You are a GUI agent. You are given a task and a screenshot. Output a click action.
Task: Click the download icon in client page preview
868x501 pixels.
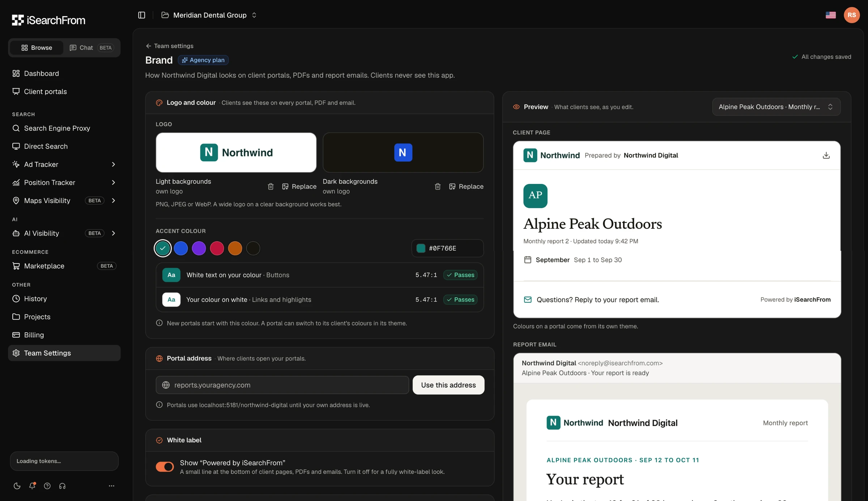point(826,155)
